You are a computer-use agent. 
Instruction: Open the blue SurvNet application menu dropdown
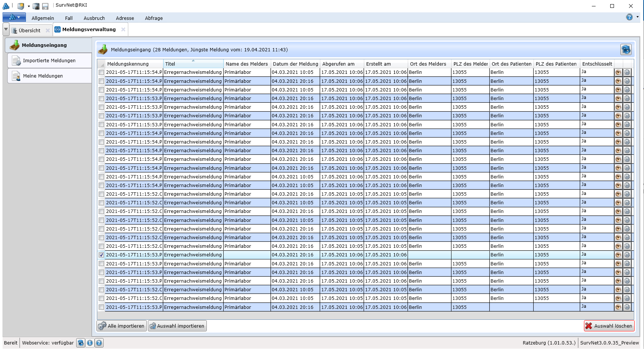(14, 17)
